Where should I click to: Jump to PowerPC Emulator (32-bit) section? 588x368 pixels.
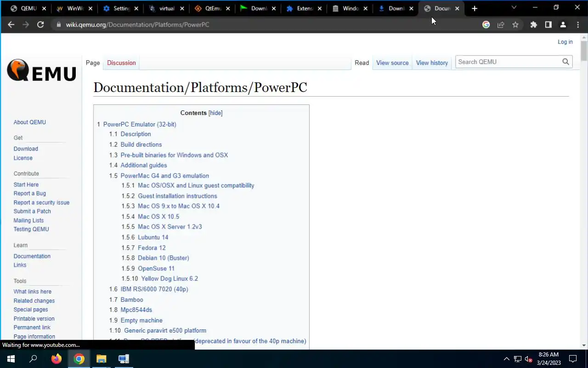(x=140, y=124)
